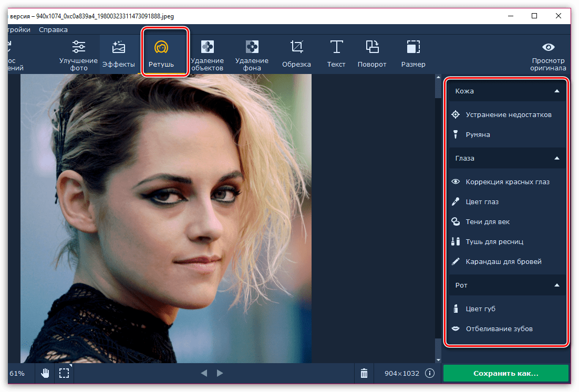579x392 pixels.
Task: Collapse the Кожа section
Action: (x=557, y=91)
